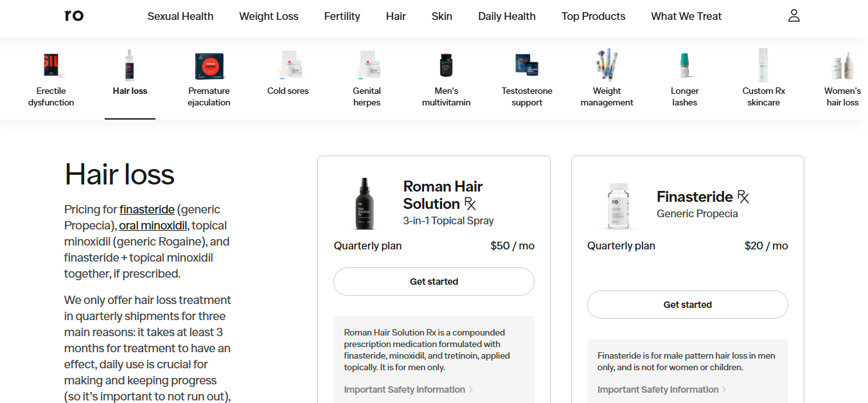Open the Hair menu in top navigation
The image size is (868, 403).
[x=396, y=16]
